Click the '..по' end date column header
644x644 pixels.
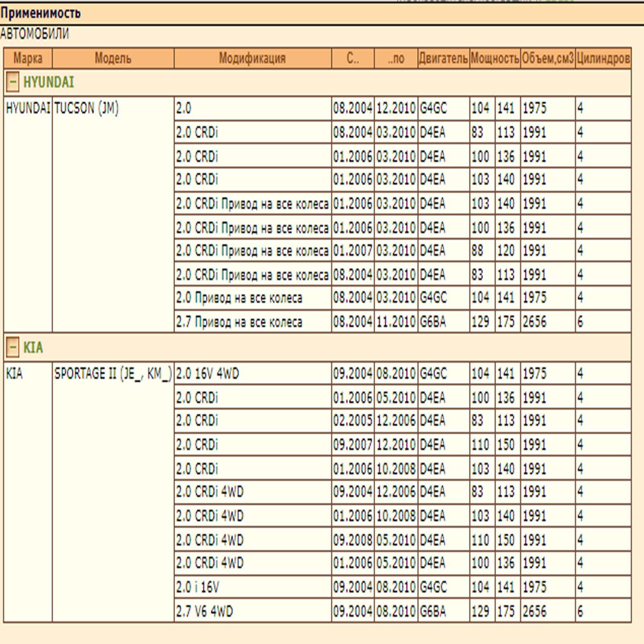(396, 58)
